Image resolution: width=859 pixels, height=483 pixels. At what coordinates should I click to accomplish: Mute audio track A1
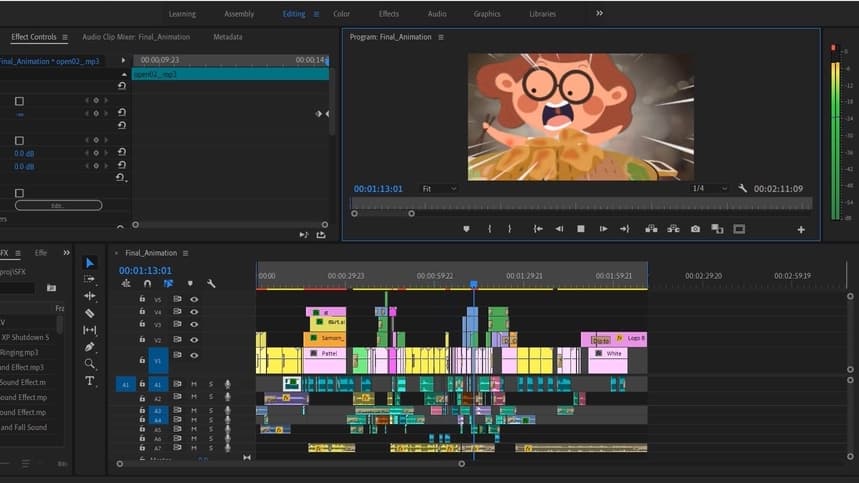(193, 384)
